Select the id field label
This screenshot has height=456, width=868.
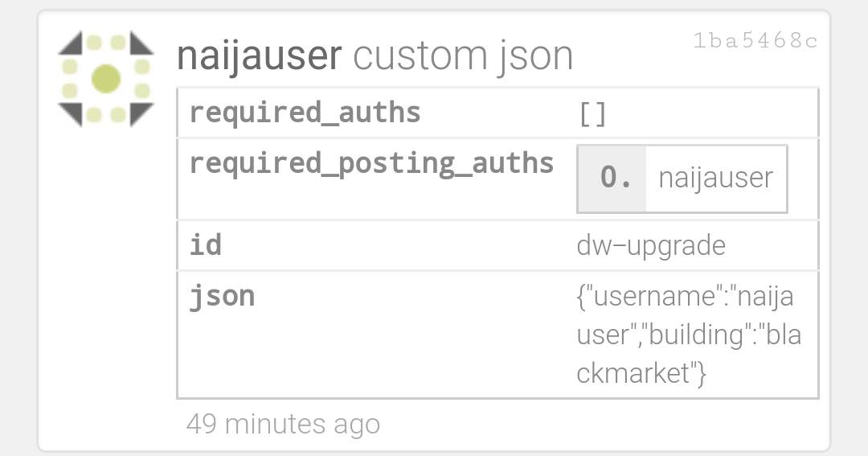pyautogui.click(x=206, y=244)
